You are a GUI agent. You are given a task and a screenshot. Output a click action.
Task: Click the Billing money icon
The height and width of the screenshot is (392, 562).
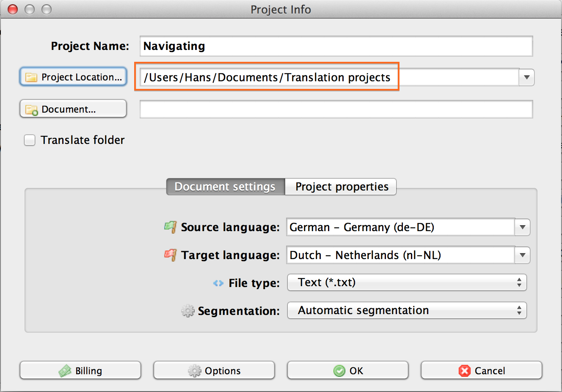65,371
